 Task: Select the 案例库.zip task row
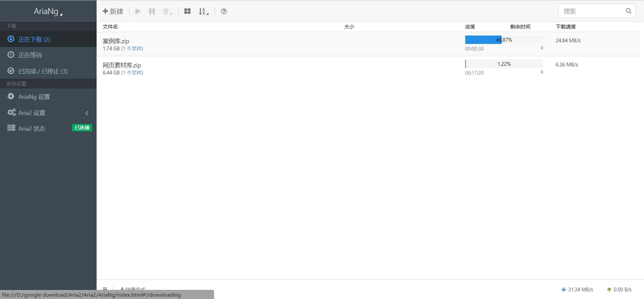(368, 44)
